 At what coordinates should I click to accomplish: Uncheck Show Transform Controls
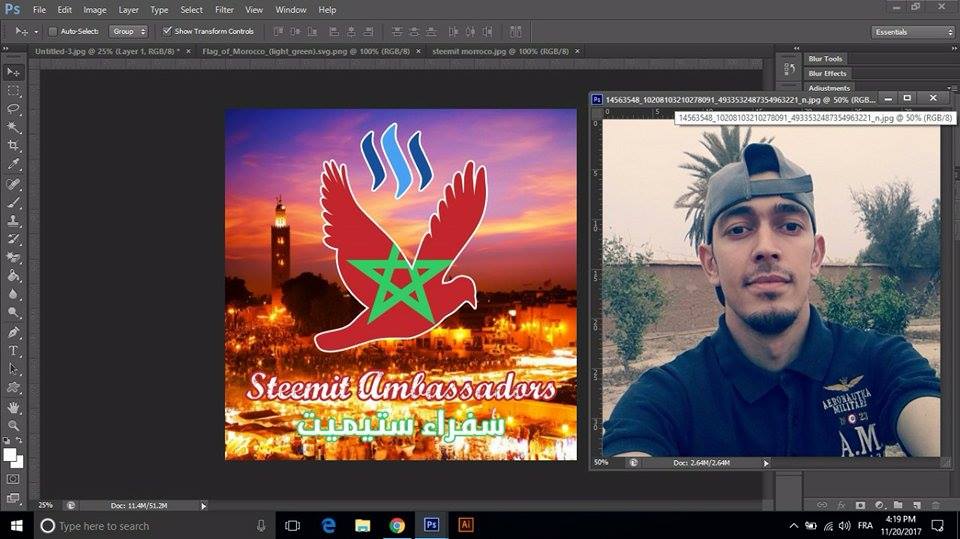coord(167,31)
